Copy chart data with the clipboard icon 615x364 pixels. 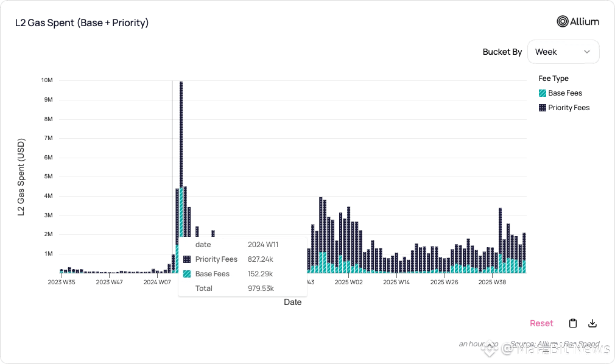coord(572,323)
